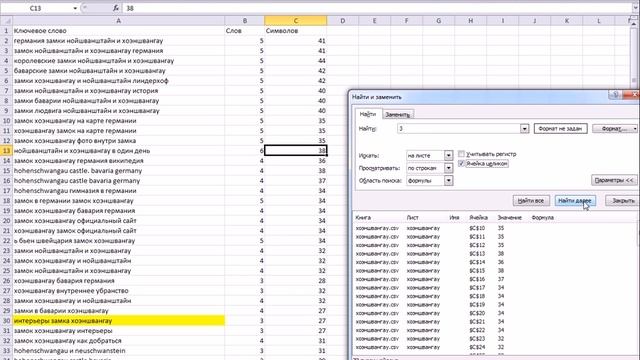Select cell 'hohenschwangau и neuschwanstein'

pos(118,351)
